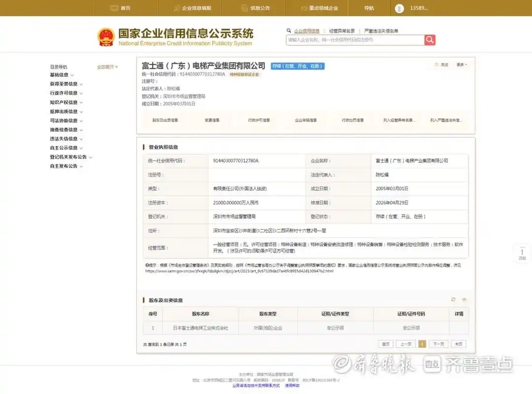Open the 更多 dropdown
The image size is (532, 394).
point(462,65)
